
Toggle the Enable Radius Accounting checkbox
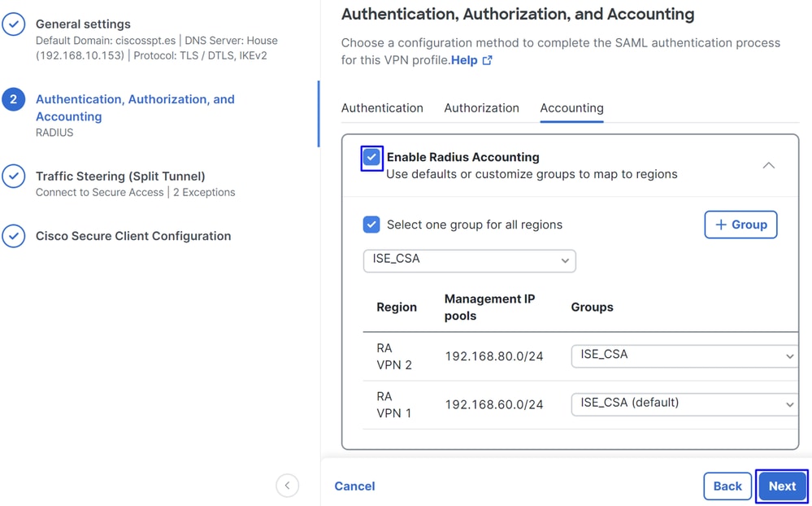[x=371, y=157]
